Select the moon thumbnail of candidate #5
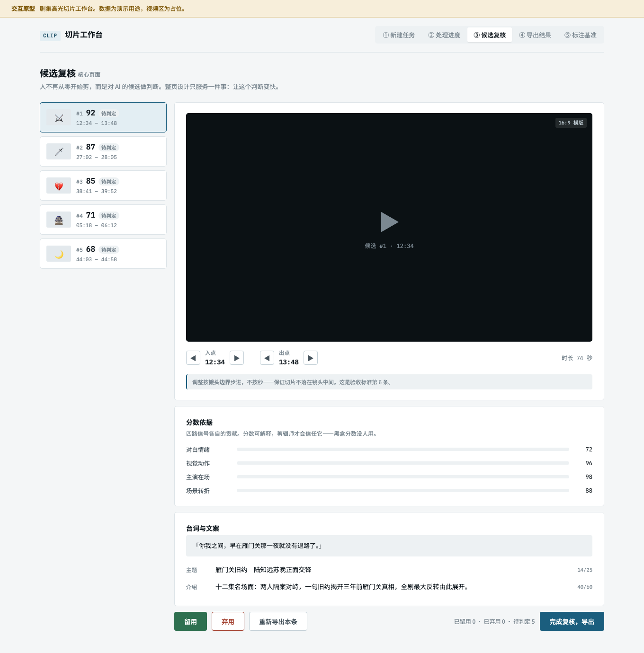Image resolution: width=644 pixels, height=653 pixels. click(x=59, y=254)
